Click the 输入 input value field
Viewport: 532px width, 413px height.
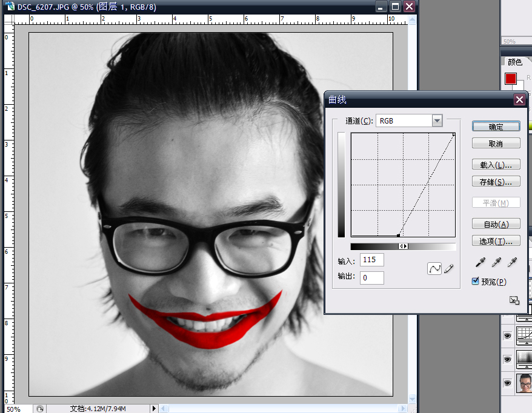[372, 260]
